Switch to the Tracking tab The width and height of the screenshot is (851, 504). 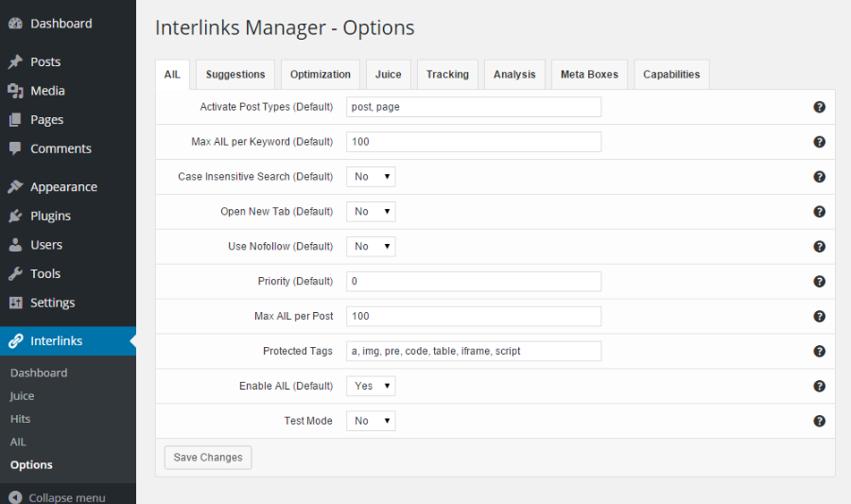447,75
